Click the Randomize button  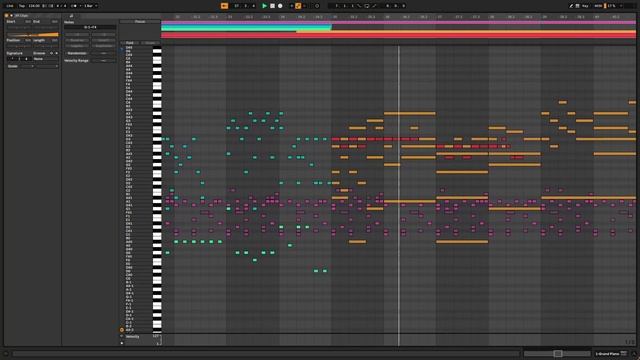pyautogui.click(x=77, y=53)
